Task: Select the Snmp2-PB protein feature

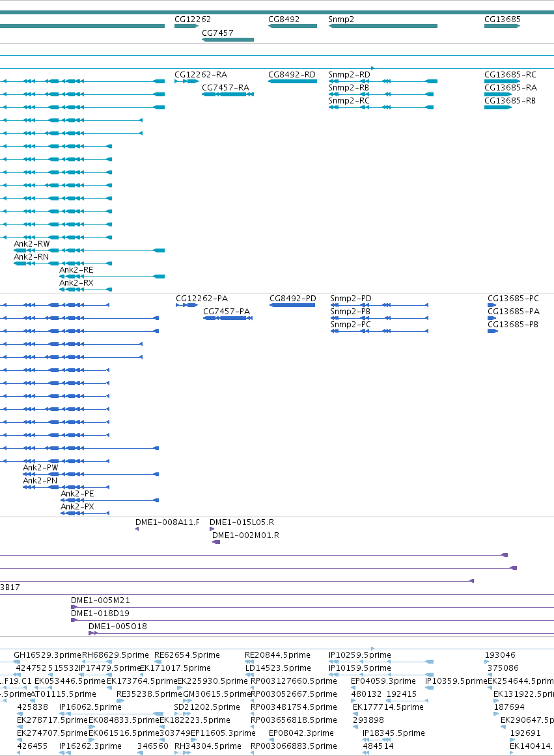Action: (350, 312)
